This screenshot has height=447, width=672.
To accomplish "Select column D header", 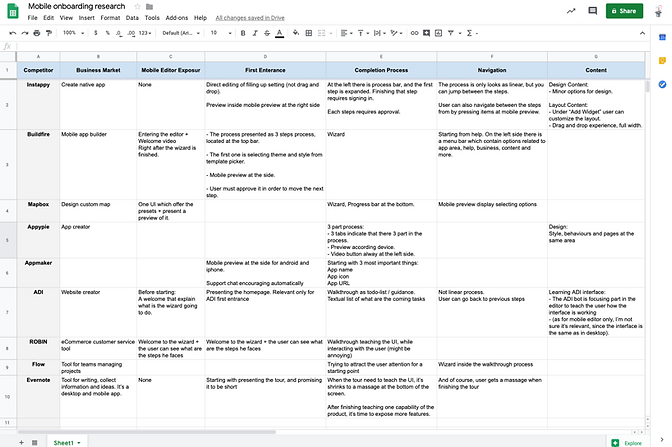I will 265,57.
